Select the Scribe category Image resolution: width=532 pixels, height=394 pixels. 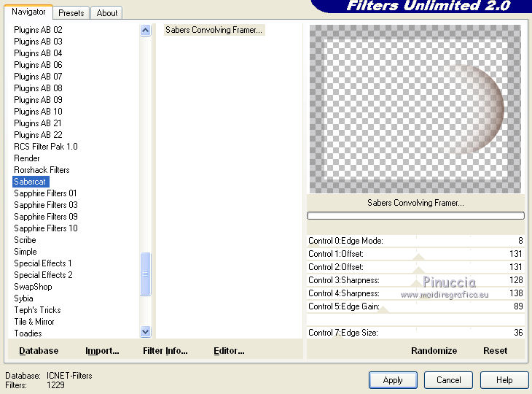pyautogui.click(x=25, y=240)
